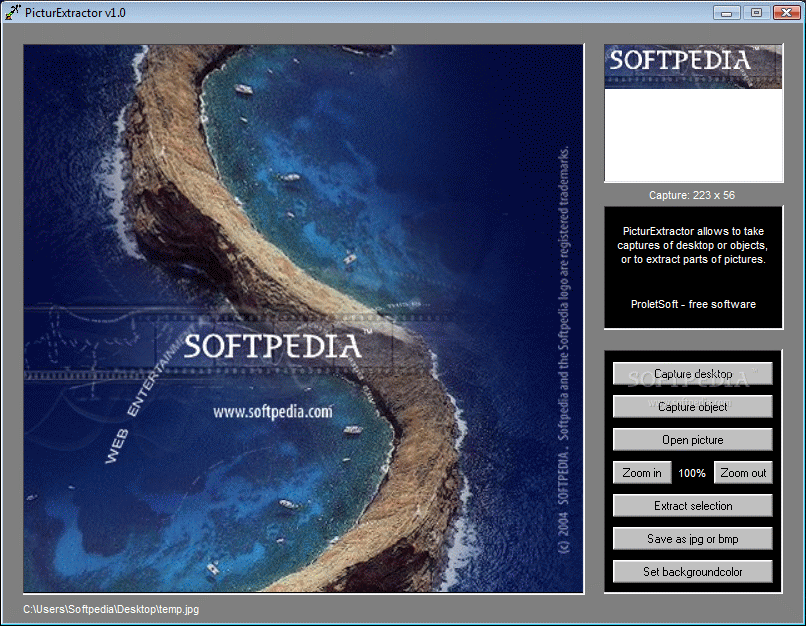806x626 pixels.
Task: Click the Capture desktop button
Action: click(692, 374)
